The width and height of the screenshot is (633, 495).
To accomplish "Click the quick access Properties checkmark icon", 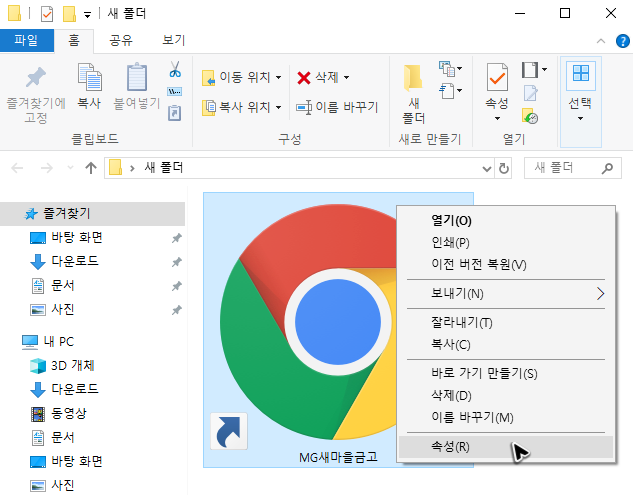I will tap(47, 14).
